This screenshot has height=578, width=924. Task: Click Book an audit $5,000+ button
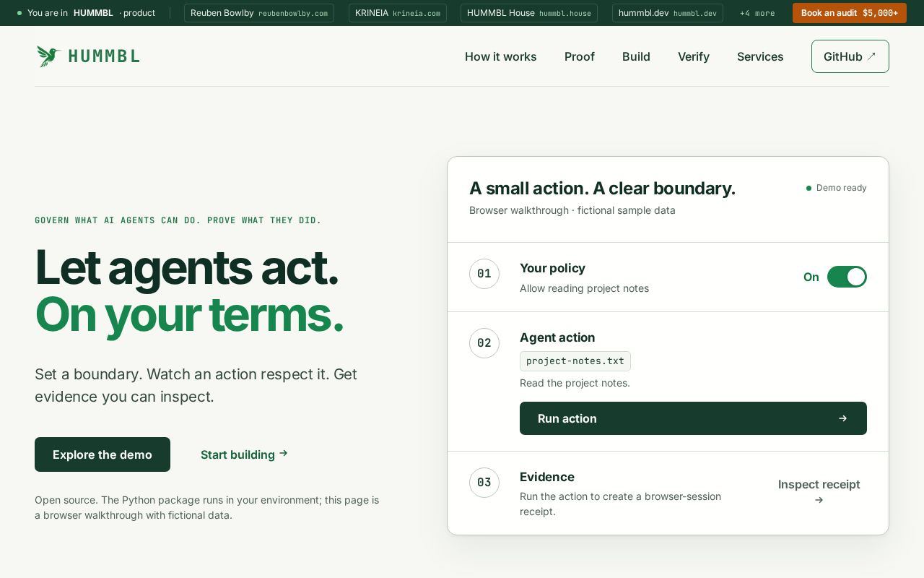coord(850,13)
